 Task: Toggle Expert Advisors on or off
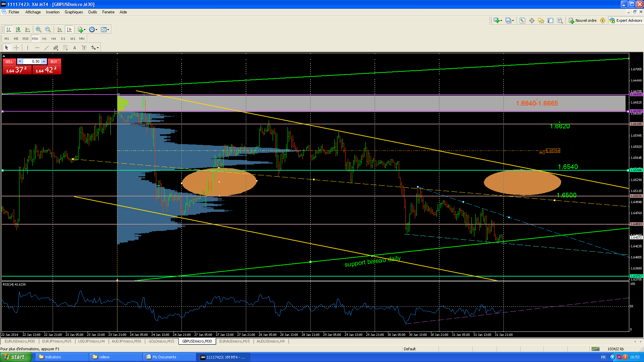click(626, 20)
